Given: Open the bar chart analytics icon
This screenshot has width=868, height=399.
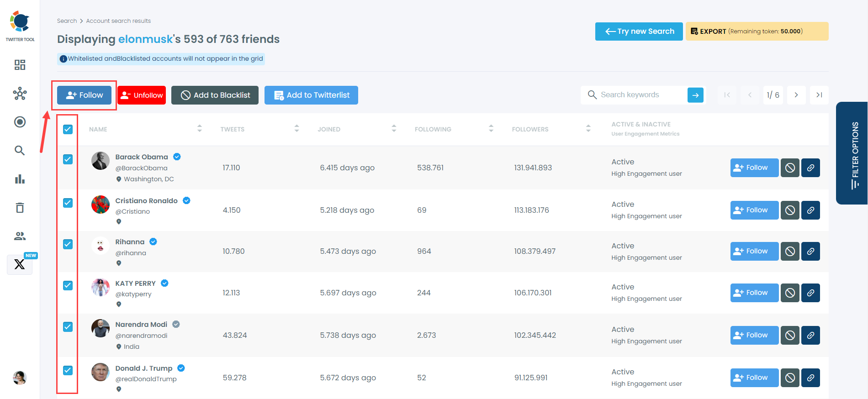Looking at the screenshot, I should [20, 179].
